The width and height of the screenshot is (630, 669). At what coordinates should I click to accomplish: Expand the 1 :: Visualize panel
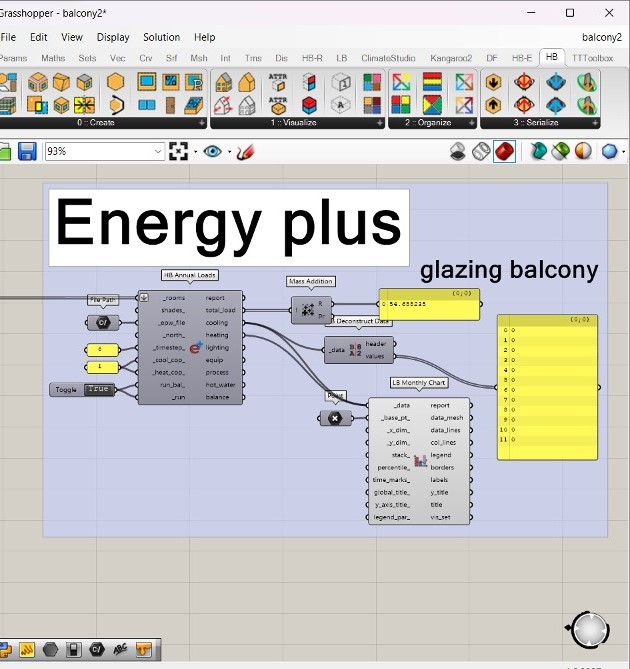pos(379,123)
